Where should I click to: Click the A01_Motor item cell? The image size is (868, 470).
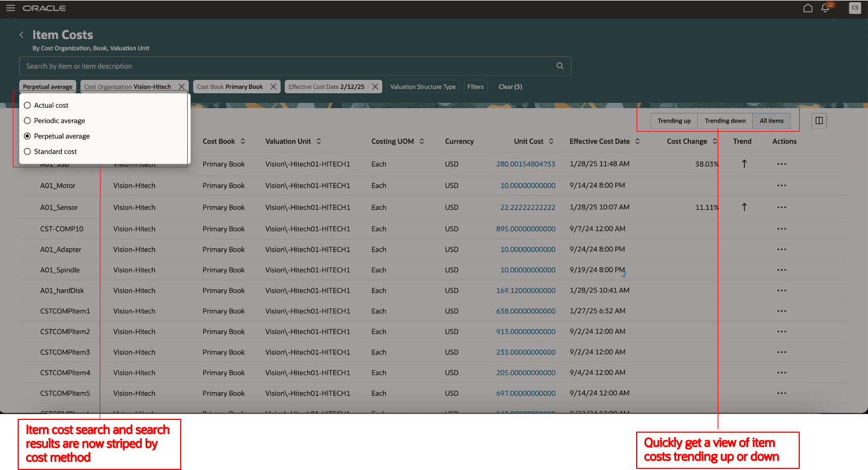click(58, 185)
